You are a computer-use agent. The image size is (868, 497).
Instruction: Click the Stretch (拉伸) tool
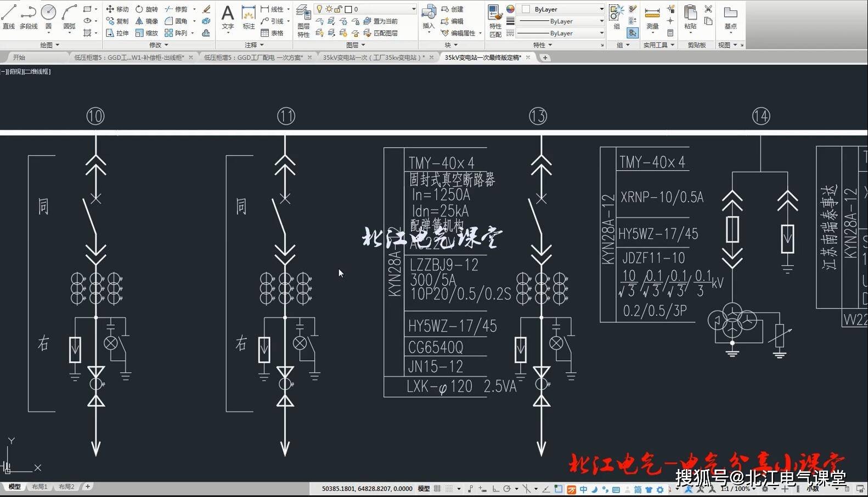pos(117,33)
